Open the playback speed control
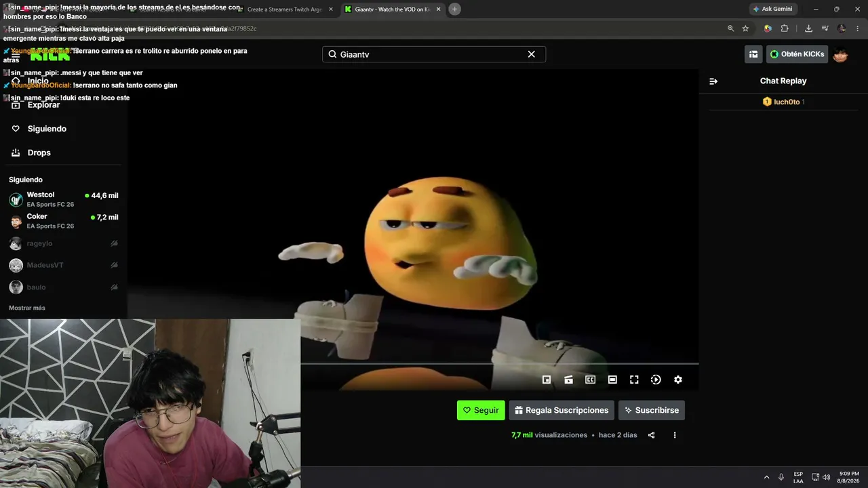The width and height of the screenshot is (868, 488). click(x=656, y=380)
